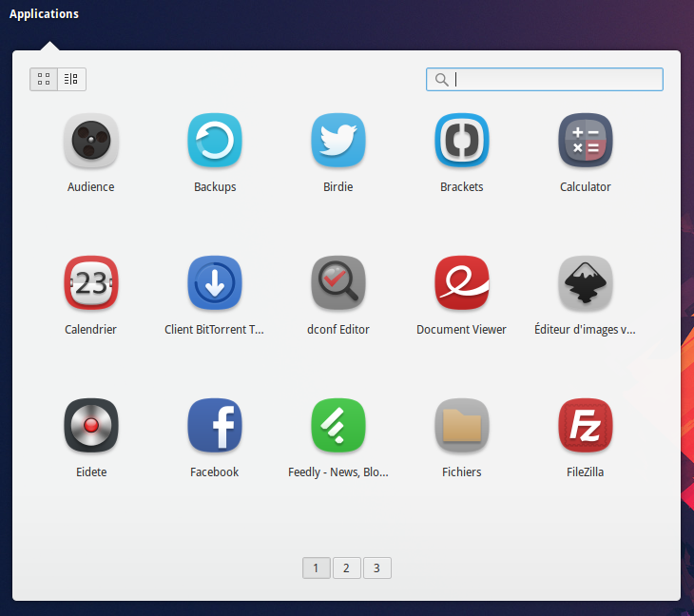Launch the Audience video player icon
The height and width of the screenshot is (616, 694).
click(90, 141)
